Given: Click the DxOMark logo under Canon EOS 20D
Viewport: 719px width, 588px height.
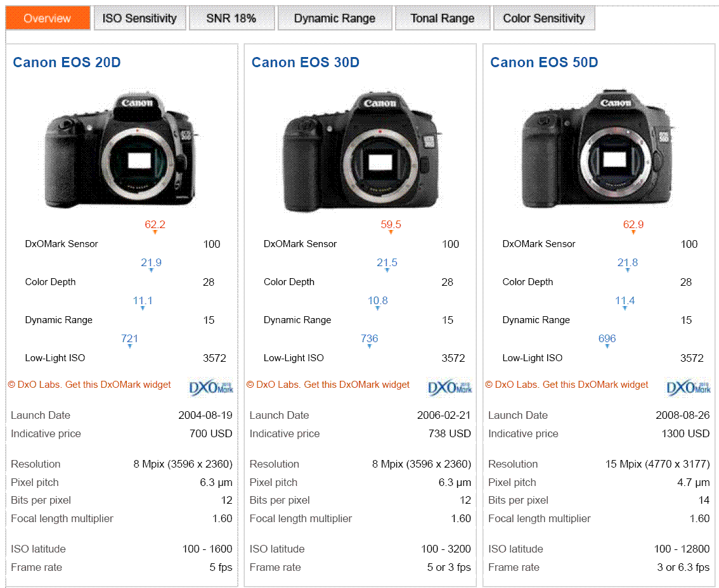Looking at the screenshot, I should click(x=211, y=387).
